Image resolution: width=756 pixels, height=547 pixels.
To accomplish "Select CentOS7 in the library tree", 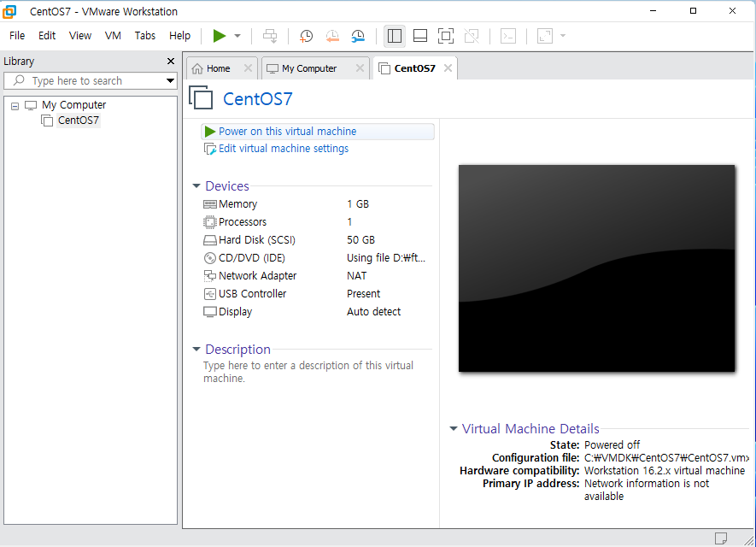I will coord(78,121).
